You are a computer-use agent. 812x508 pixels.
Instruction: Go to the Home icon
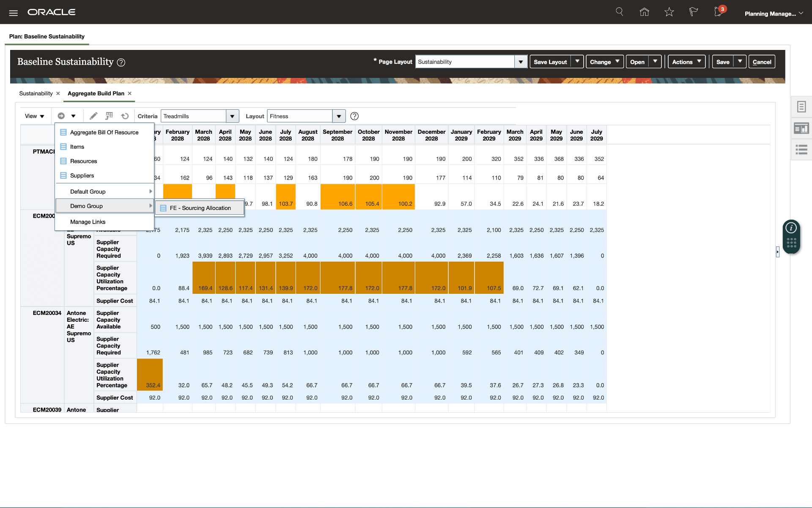pos(644,12)
